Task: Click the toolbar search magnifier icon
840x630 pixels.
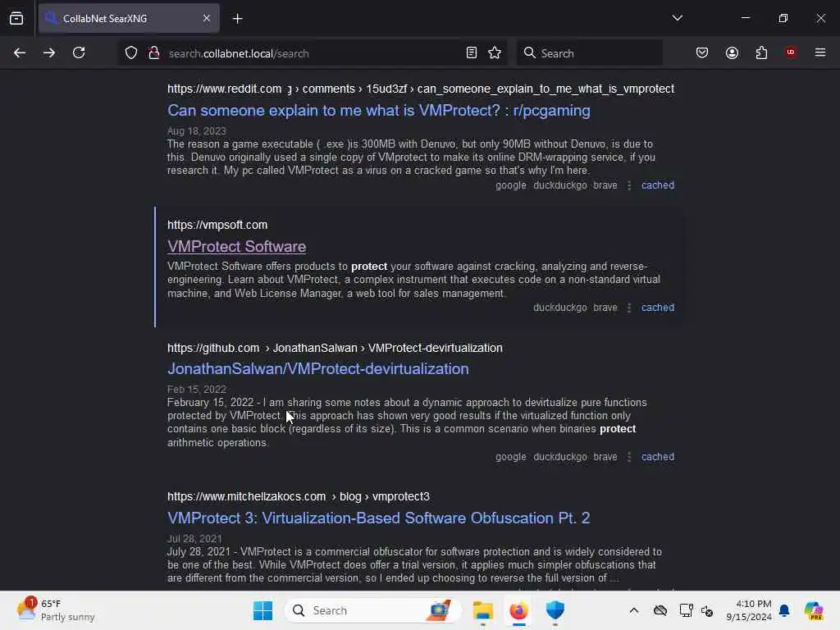Action: (x=529, y=52)
